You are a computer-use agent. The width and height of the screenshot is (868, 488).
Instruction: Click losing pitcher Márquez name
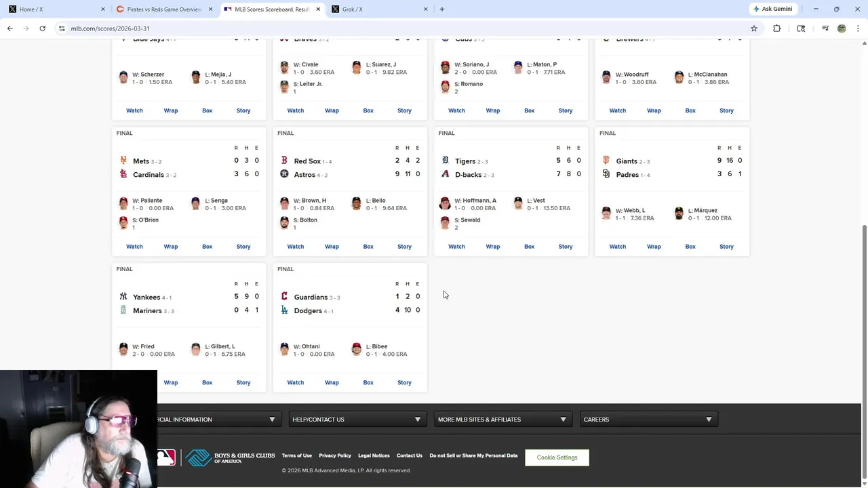pyautogui.click(x=705, y=211)
